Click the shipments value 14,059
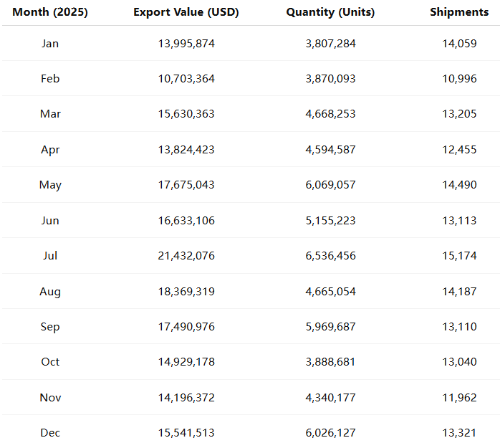500x448 pixels. click(459, 44)
